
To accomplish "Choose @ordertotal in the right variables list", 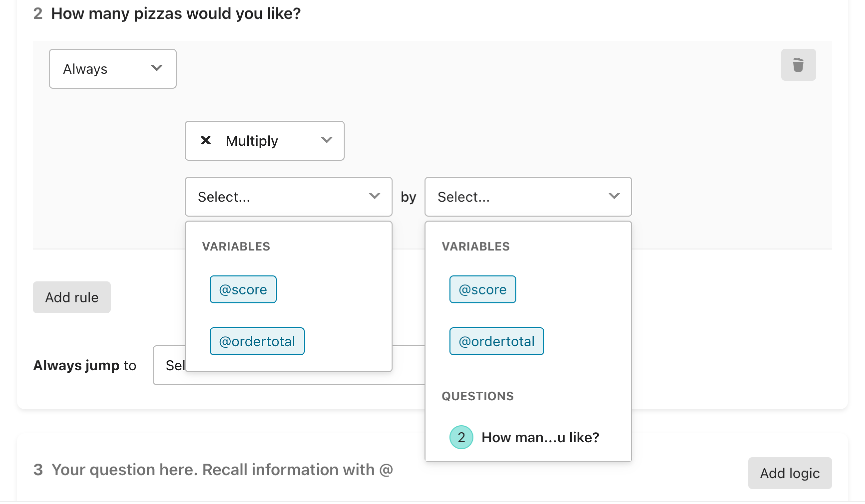I will point(497,341).
